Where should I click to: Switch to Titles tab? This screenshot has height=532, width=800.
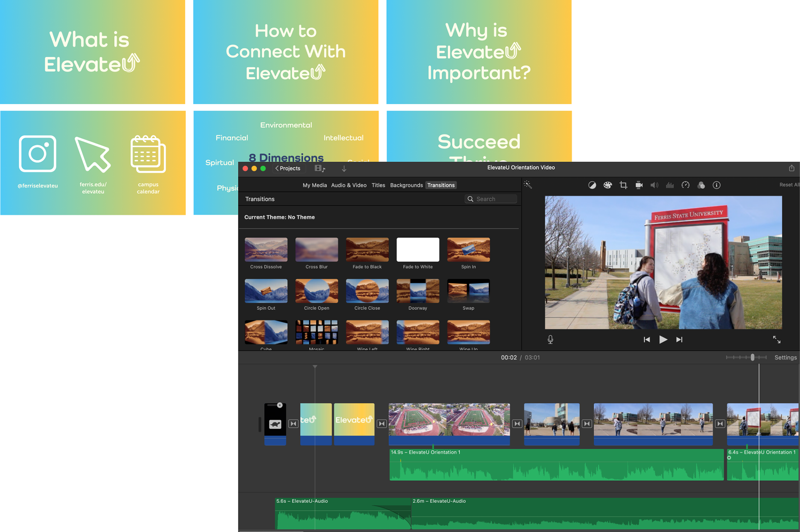point(378,185)
